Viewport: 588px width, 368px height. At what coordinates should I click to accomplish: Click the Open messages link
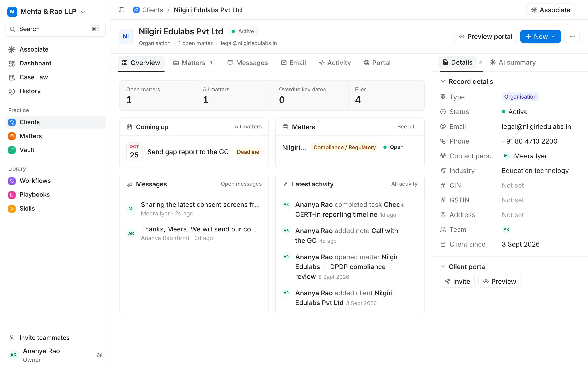click(x=241, y=184)
